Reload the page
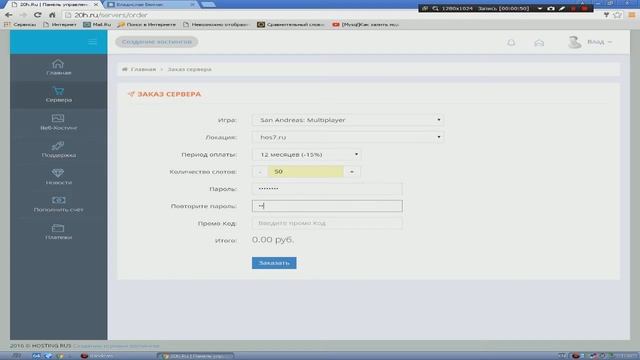This screenshot has width=640, height=360. tap(38, 15)
